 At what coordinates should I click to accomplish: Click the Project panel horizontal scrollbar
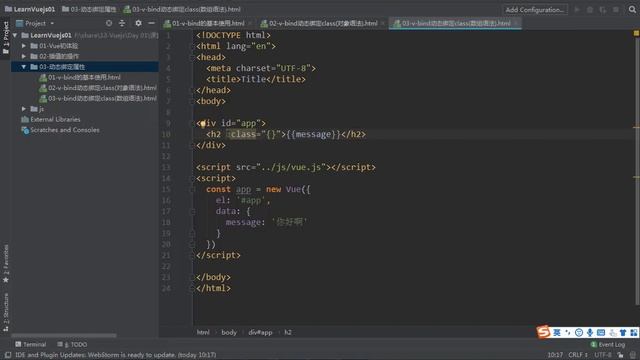[64, 336]
